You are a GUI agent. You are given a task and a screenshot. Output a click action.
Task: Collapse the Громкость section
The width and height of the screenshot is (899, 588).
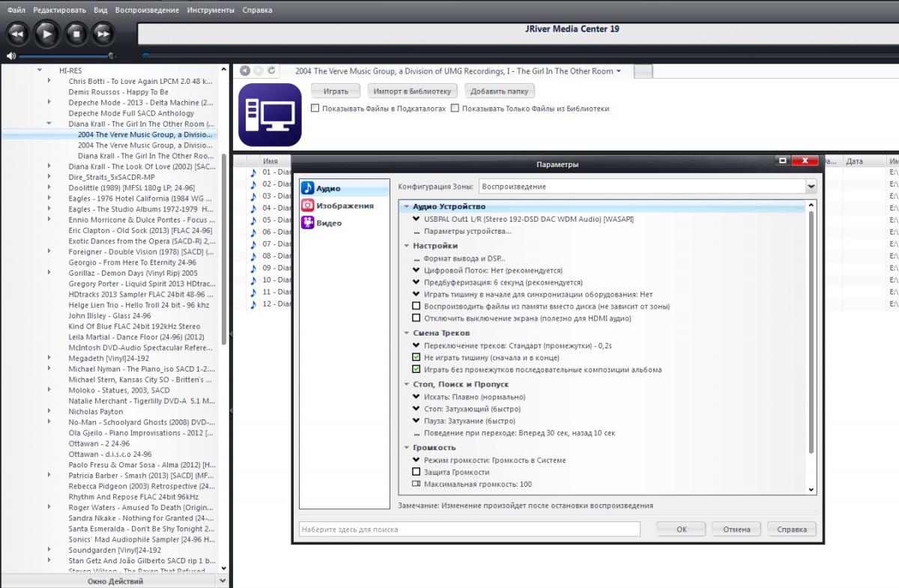[x=407, y=448]
